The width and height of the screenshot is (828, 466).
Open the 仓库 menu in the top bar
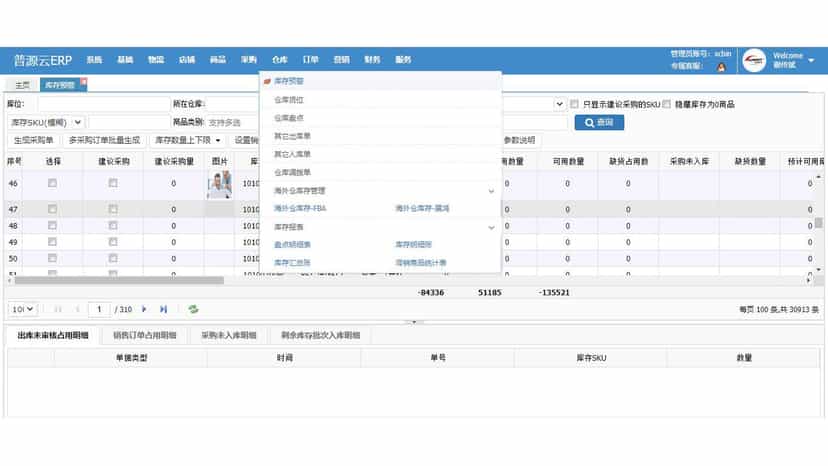(x=279, y=60)
